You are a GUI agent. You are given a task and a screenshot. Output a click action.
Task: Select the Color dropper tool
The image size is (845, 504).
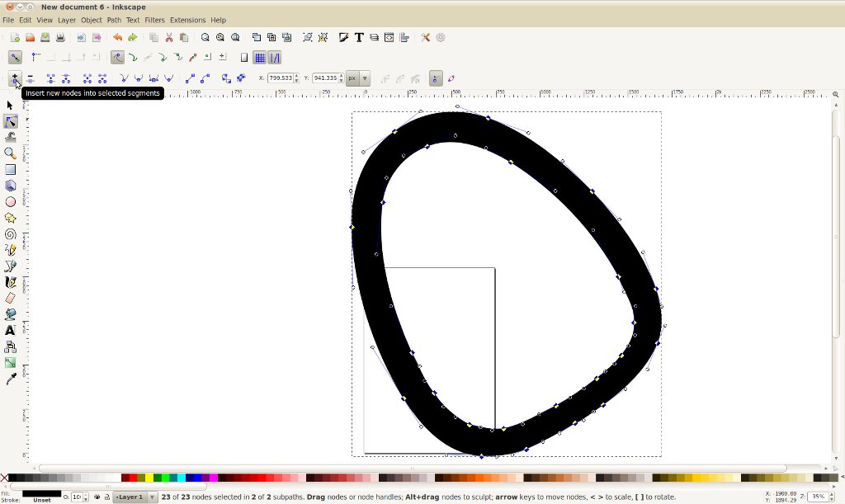[x=10, y=379]
